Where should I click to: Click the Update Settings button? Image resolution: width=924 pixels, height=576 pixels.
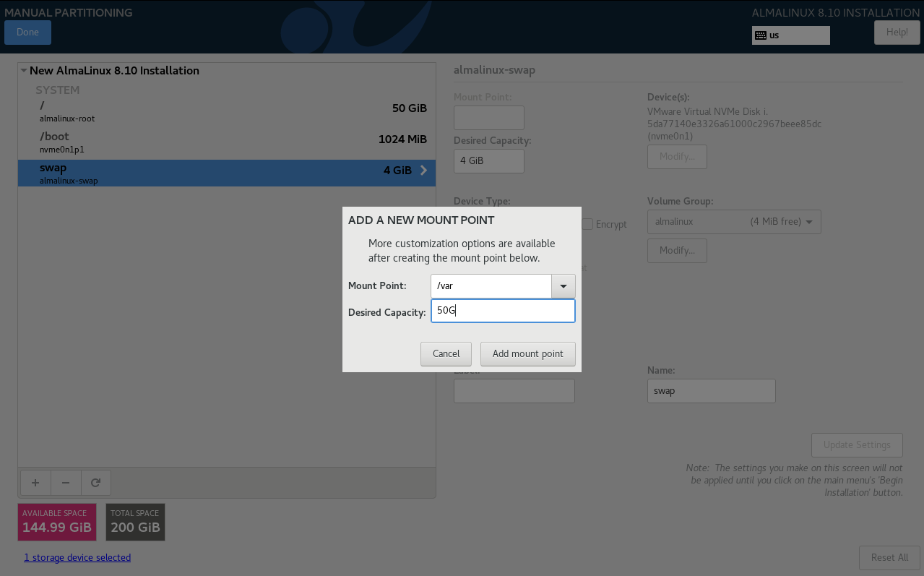click(857, 445)
